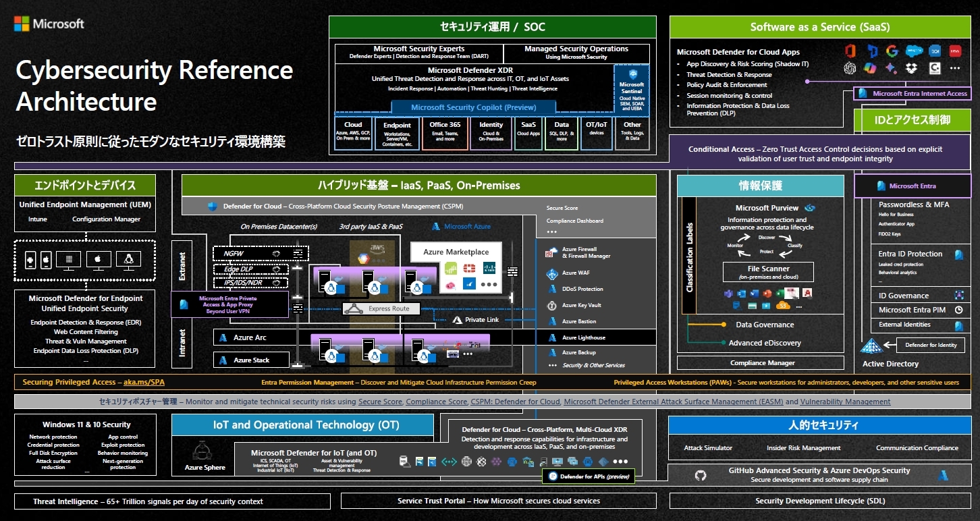This screenshot has height=521, width=980.
Task: Click the Salesforce cloud icon
Action: 914,51
